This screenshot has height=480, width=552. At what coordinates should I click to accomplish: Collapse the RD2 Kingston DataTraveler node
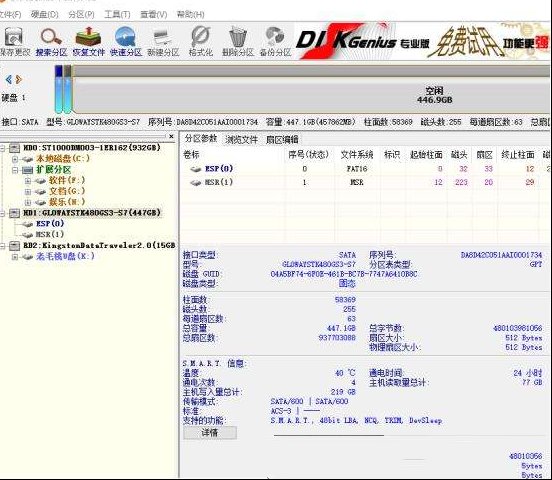[3, 245]
